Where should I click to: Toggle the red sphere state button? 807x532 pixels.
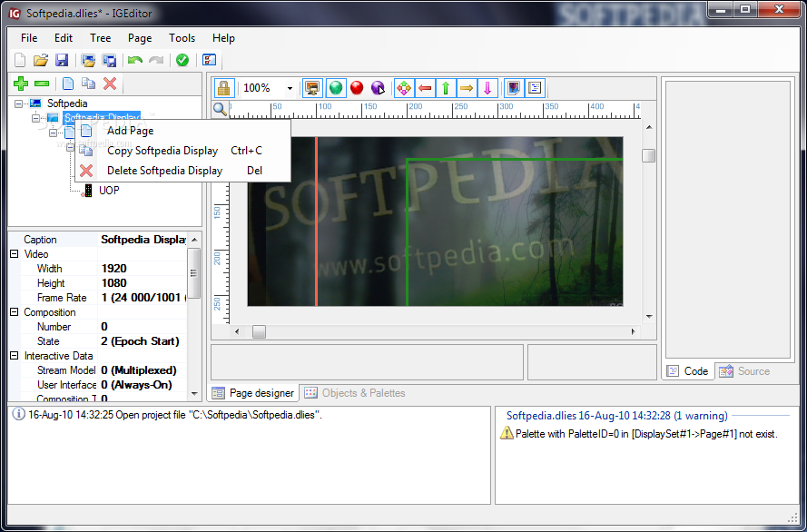357,88
